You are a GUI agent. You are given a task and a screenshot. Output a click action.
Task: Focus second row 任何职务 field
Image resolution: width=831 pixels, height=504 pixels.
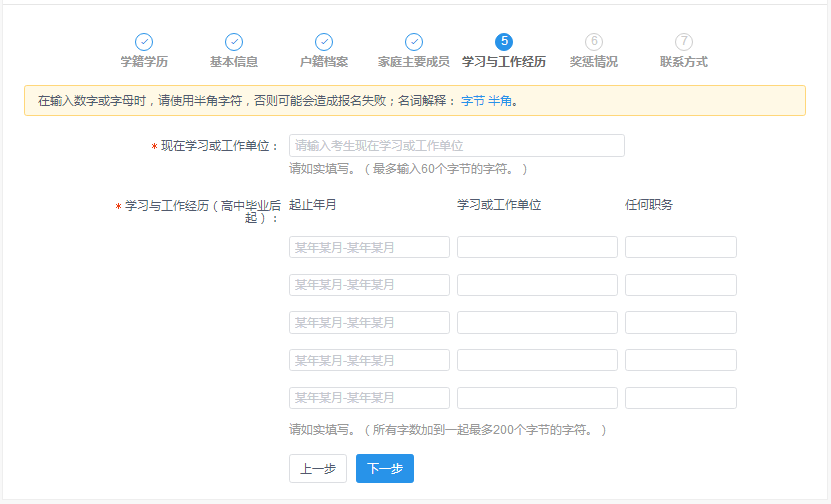click(681, 285)
